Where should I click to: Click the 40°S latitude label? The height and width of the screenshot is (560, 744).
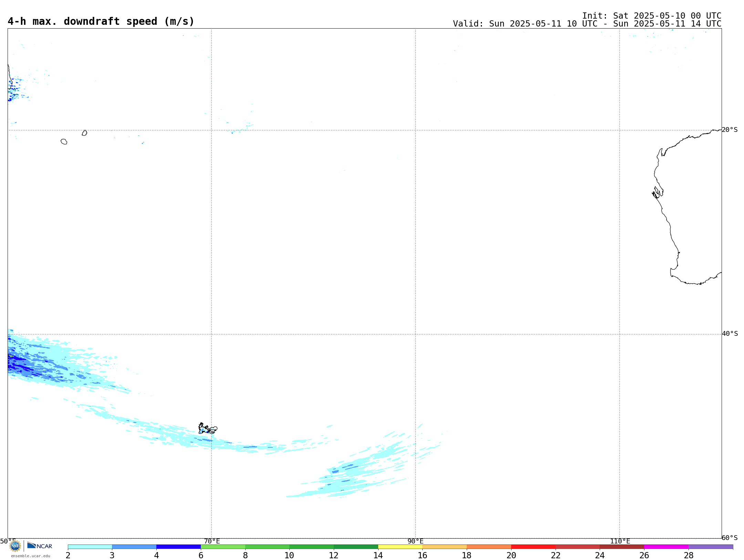pos(730,334)
